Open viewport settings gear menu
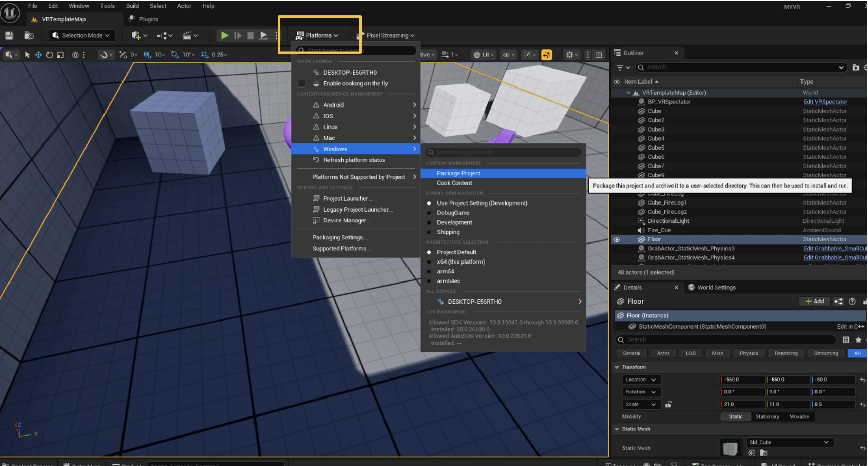 point(571,55)
